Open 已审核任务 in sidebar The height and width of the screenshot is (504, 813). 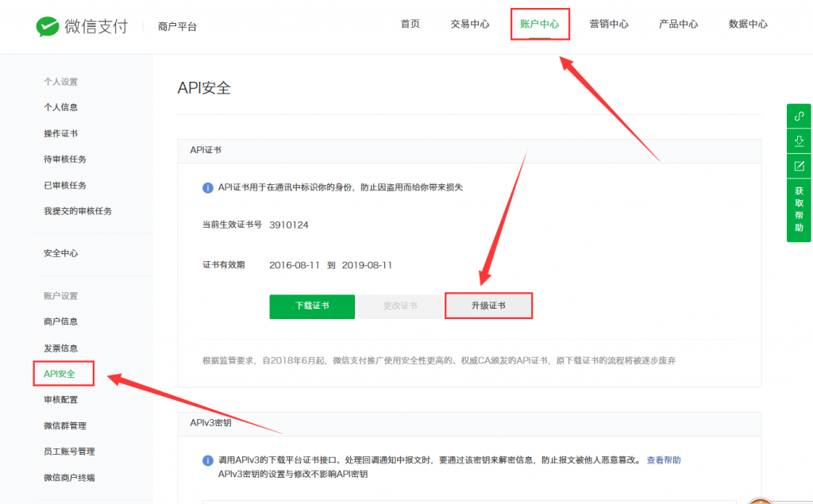click(x=65, y=185)
